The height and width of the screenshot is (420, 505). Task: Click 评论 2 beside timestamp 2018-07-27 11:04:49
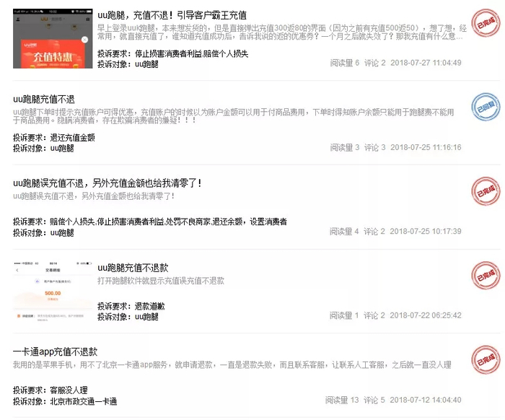coord(375,63)
